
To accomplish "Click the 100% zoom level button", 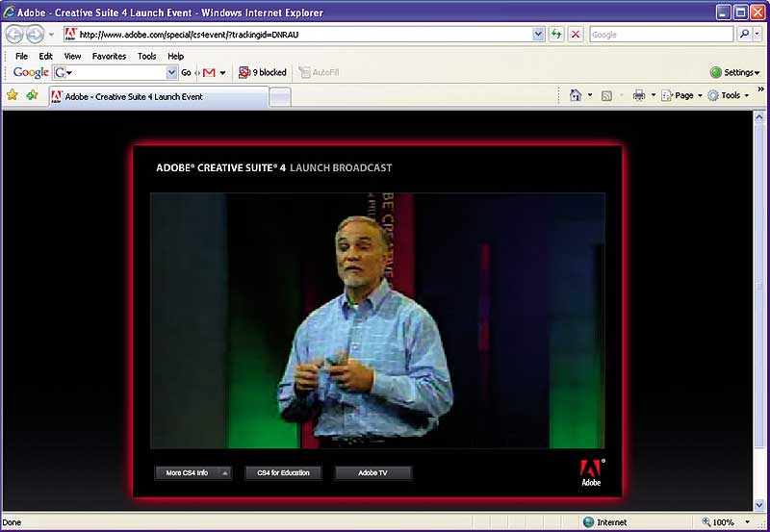I will [x=718, y=522].
